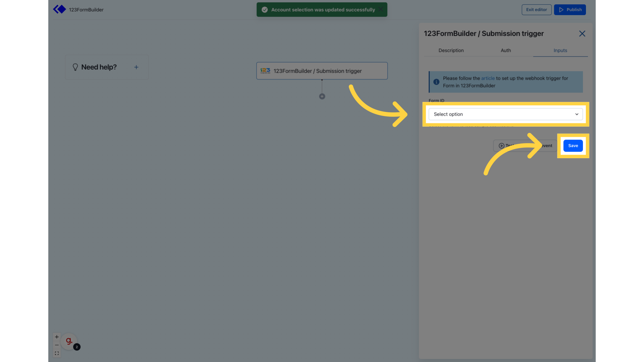The width and height of the screenshot is (644, 362).
Task: Publish the workflow
Action: (570, 10)
